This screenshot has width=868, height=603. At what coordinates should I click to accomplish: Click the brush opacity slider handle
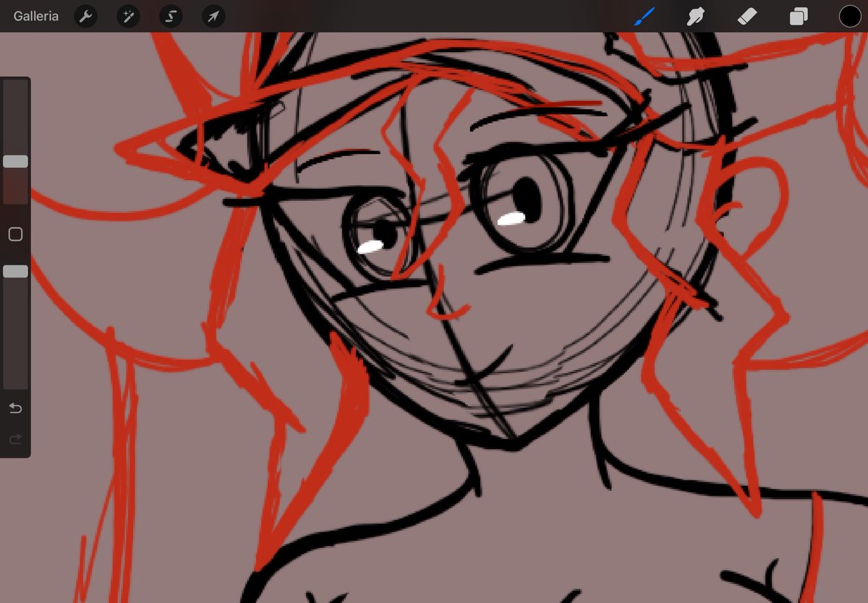pos(15,271)
